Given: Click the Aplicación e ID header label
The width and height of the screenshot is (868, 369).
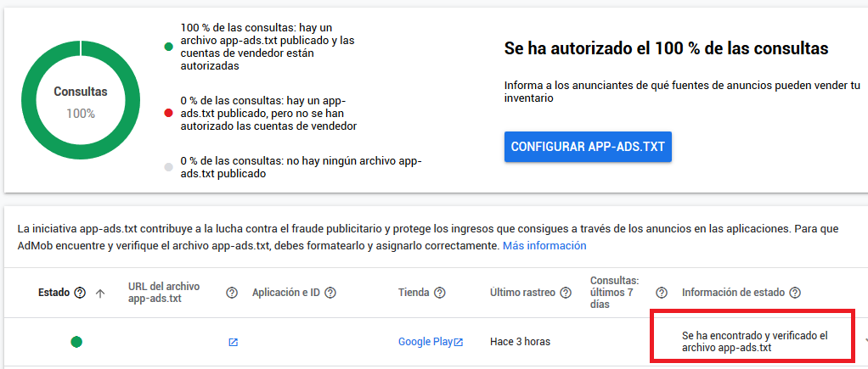Looking at the screenshot, I should (x=285, y=294).
